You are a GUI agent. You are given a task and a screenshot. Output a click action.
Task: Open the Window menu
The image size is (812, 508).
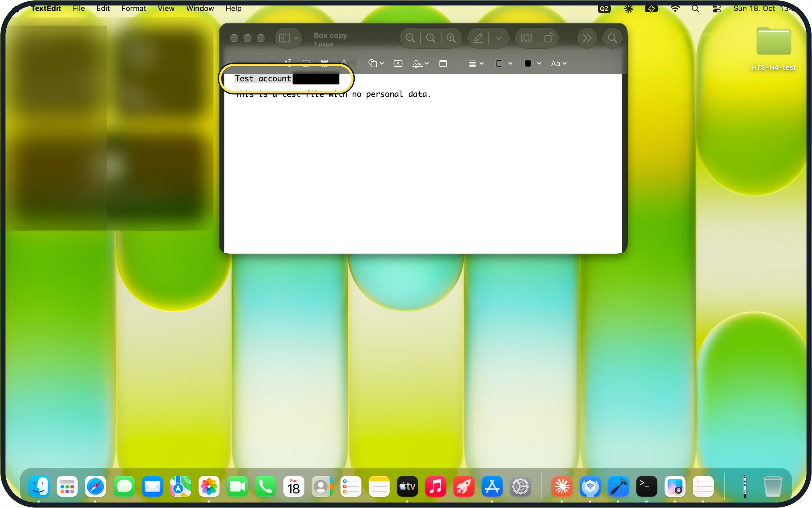[200, 8]
